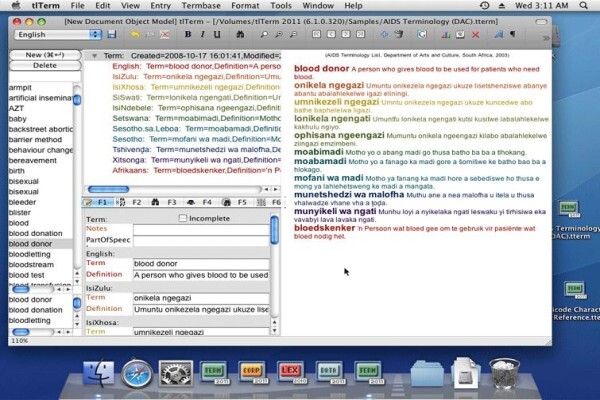Open the Spotlight search magnifier in menu bar
Screen dimensions: 600x400
(583, 5)
